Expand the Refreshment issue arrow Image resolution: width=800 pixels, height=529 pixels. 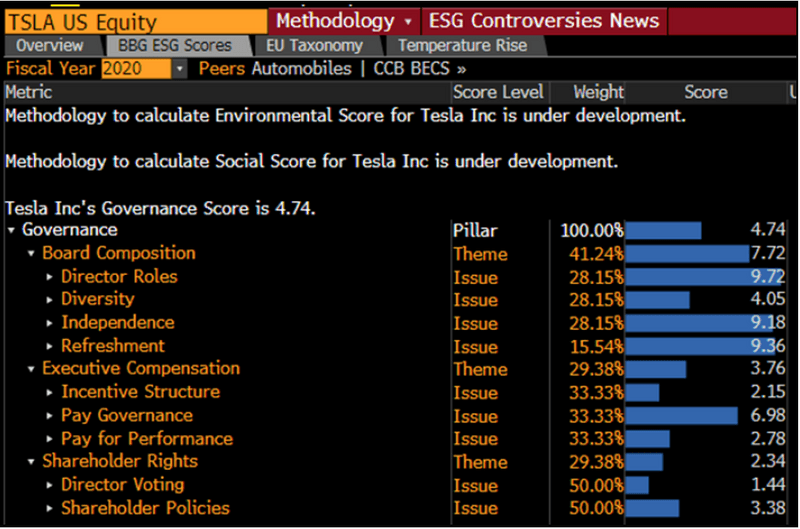pyautogui.click(x=49, y=346)
